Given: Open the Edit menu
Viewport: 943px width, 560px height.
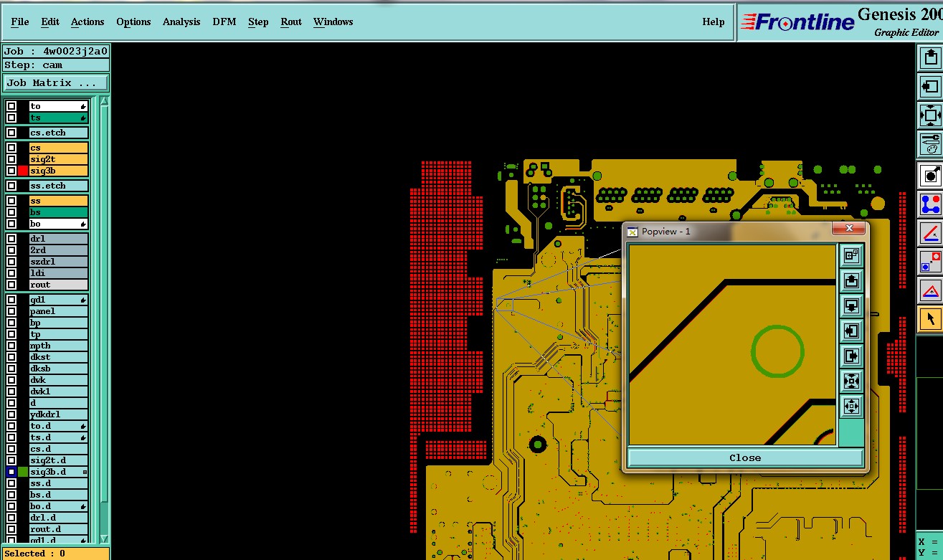Looking at the screenshot, I should pyautogui.click(x=50, y=22).
